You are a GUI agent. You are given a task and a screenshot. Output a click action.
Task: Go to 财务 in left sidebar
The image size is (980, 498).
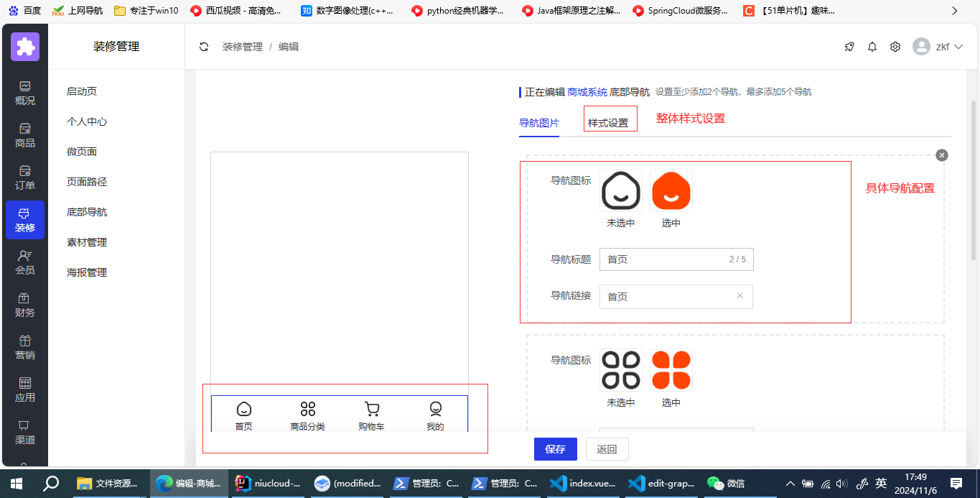click(x=25, y=305)
